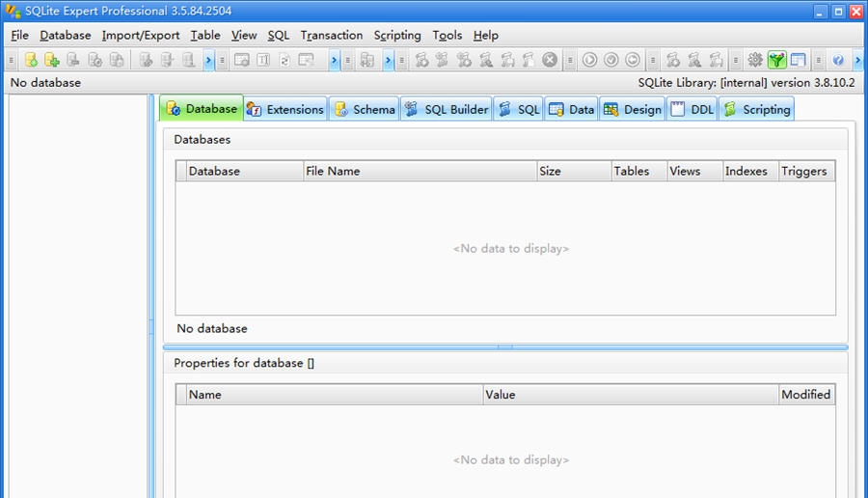Sort by Views column header
Screen dimensions: 868x498
(x=694, y=171)
